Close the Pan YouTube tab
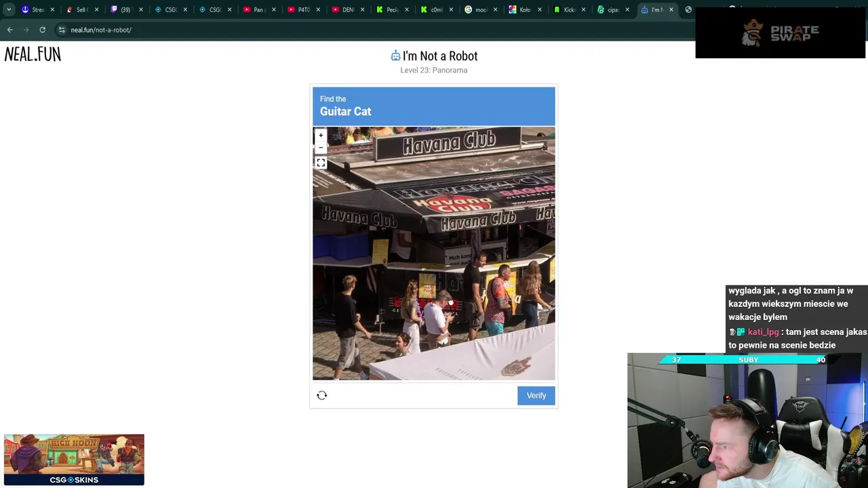 [x=274, y=9]
